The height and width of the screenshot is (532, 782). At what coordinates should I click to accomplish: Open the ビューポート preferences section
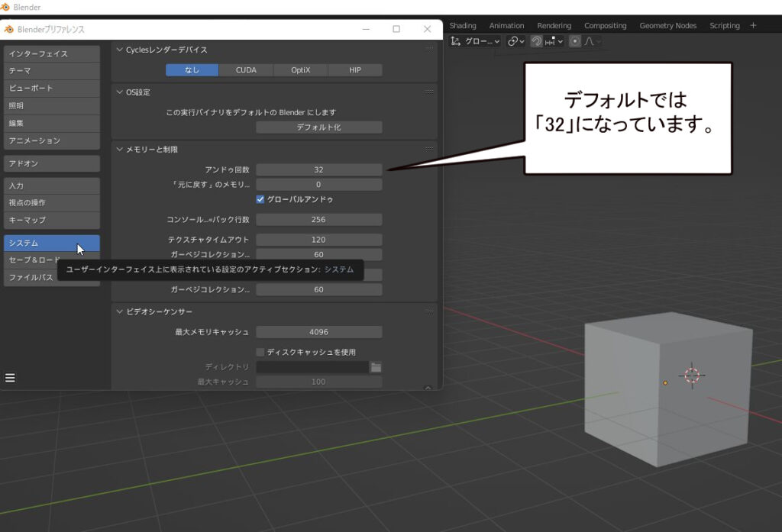pos(52,89)
